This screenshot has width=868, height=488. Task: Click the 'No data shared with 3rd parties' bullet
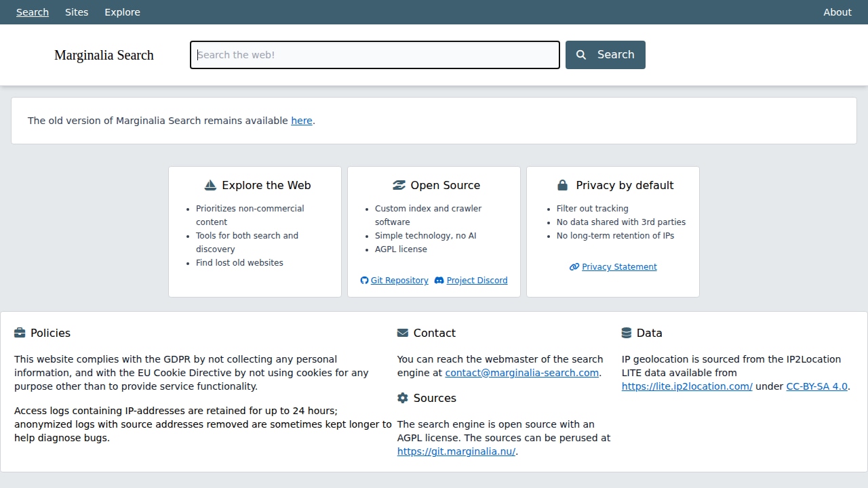click(x=621, y=222)
